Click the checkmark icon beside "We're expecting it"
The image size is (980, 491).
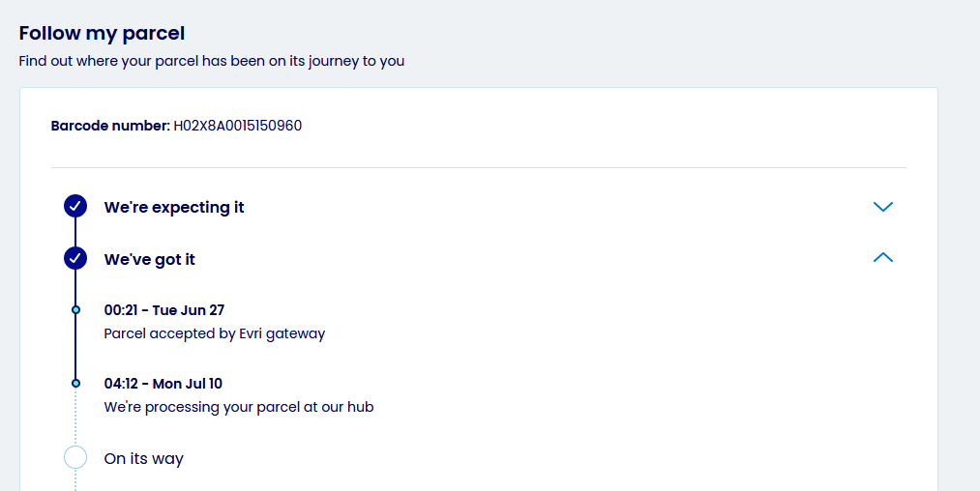pos(75,206)
